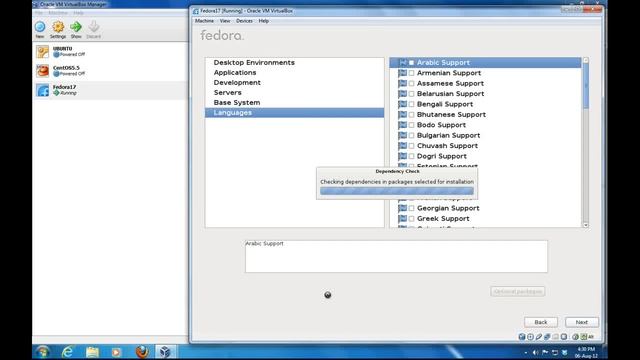640x360 pixels.
Task: Click the USB devices status icon
Action: [x=539, y=337]
